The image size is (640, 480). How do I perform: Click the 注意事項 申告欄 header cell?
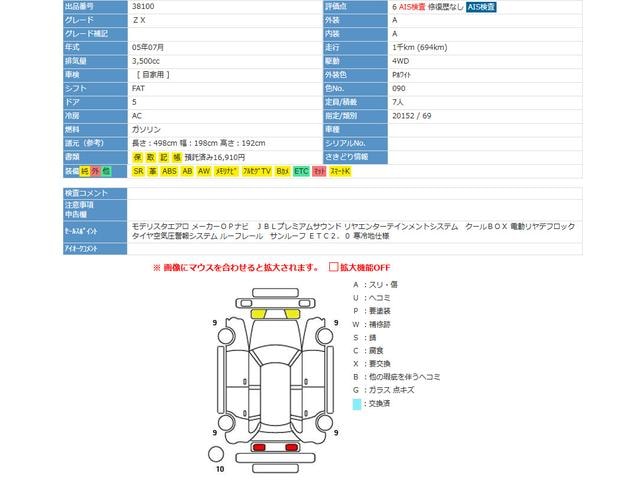pos(95,210)
